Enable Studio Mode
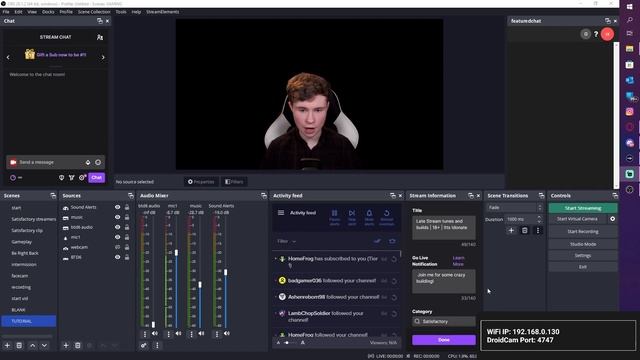Screen dimensions: 640x360 [582, 244]
